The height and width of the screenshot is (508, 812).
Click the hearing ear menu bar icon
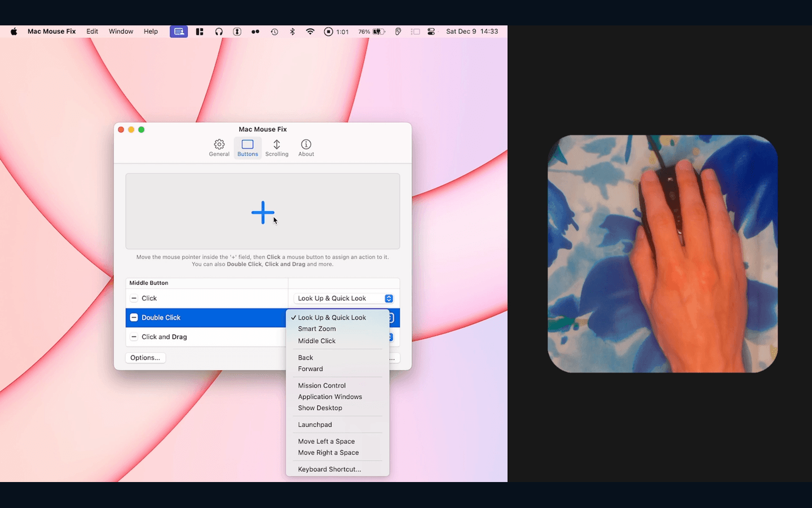tap(398, 32)
